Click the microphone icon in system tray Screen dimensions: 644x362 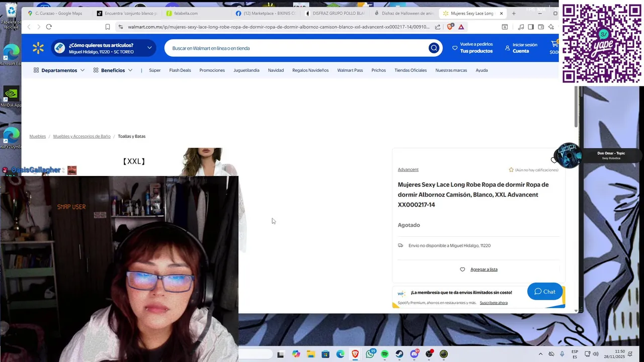[x=562, y=354]
